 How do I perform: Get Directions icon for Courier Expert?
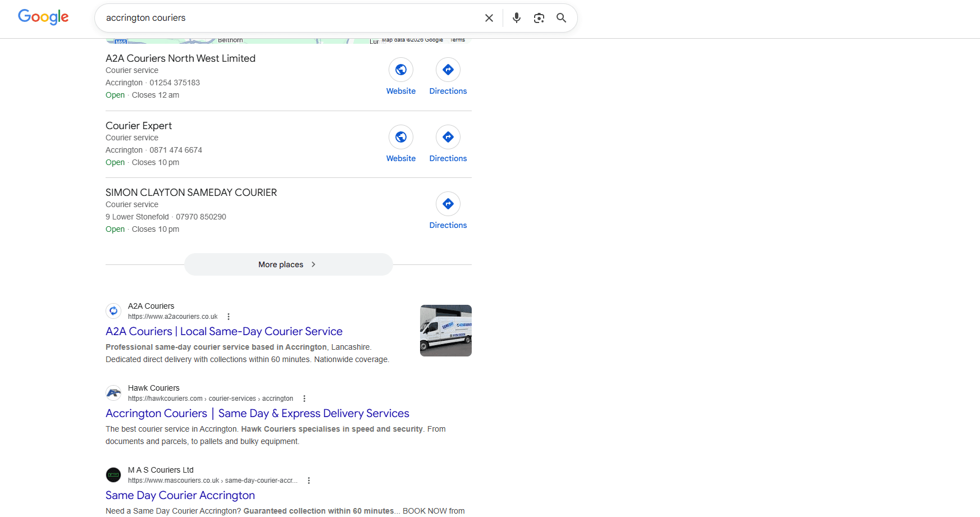[448, 137]
